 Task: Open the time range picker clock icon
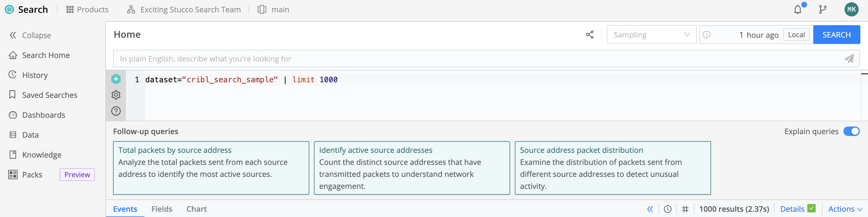tap(707, 35)
